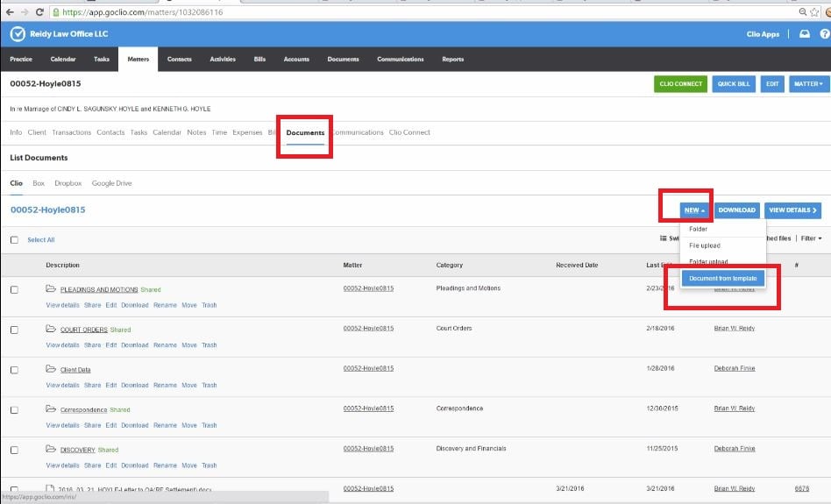Viewport: 831px width, 504px height.
Task: Switch to Dropbox document source tab
Action: click(x=67, y=183)
